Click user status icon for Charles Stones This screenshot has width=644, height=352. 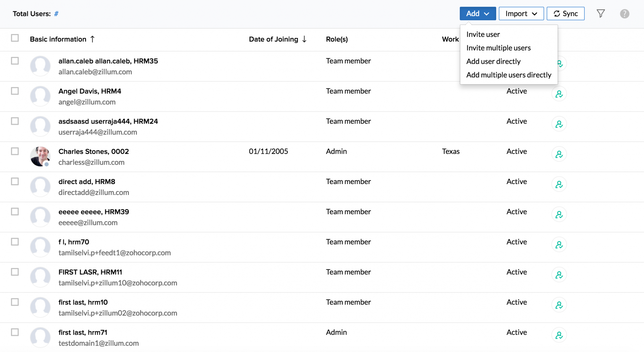tap(559, 154)
